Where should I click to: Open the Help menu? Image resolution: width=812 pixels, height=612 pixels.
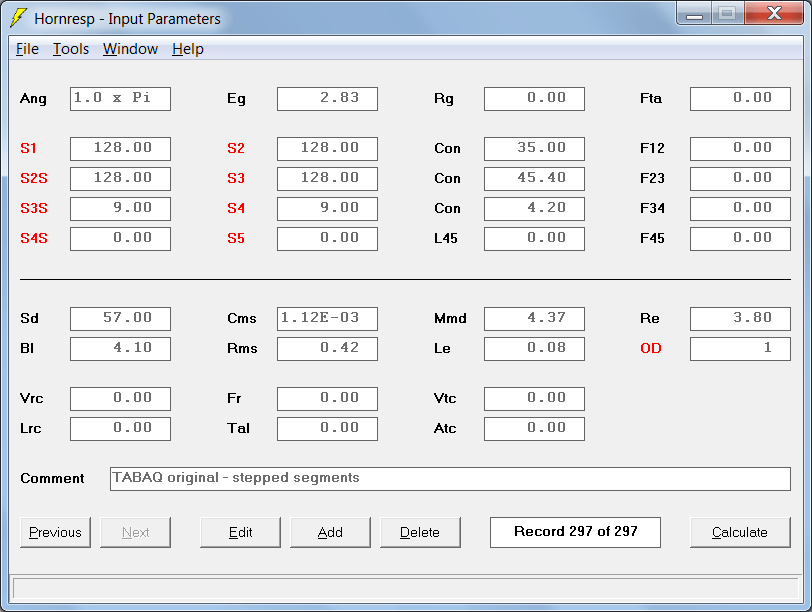(x=187, y=49)
